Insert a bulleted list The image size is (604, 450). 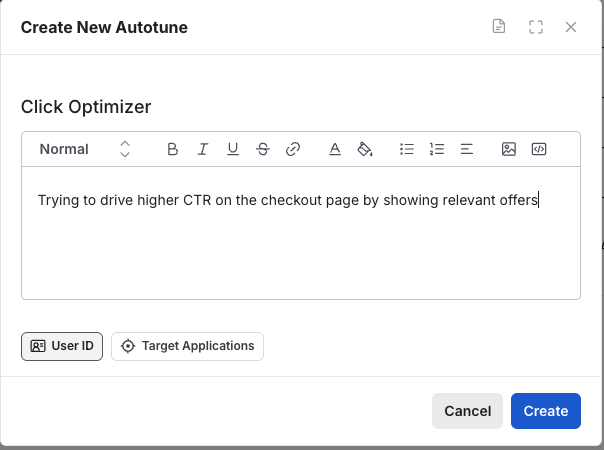407,149
